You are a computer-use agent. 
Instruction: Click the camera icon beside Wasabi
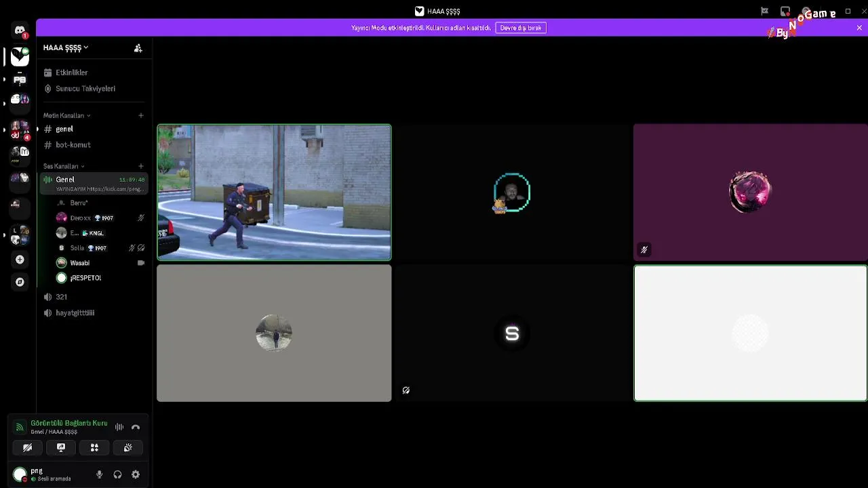141,263
